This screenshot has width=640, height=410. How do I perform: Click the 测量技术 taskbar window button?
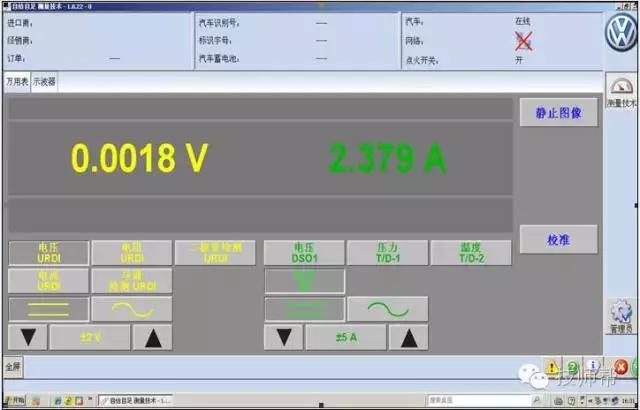[136, 401]
